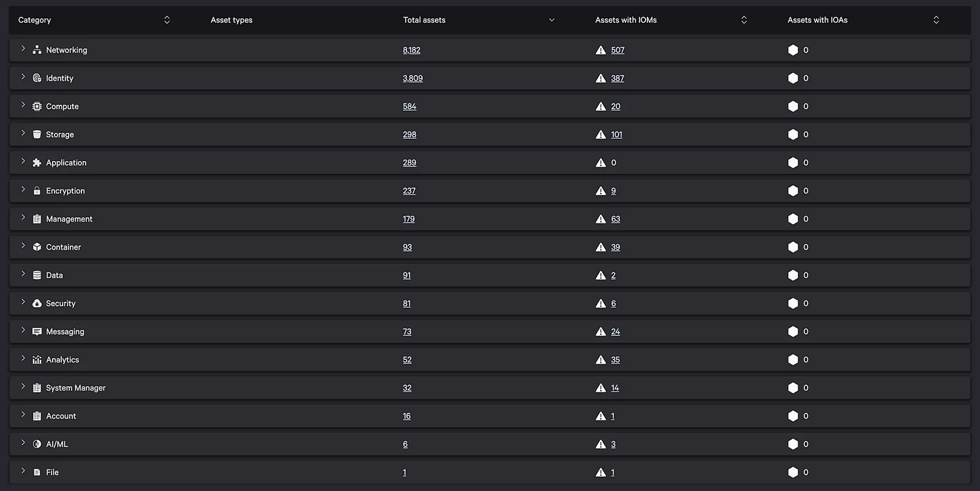Click the Encryption category label

(66, 191)
